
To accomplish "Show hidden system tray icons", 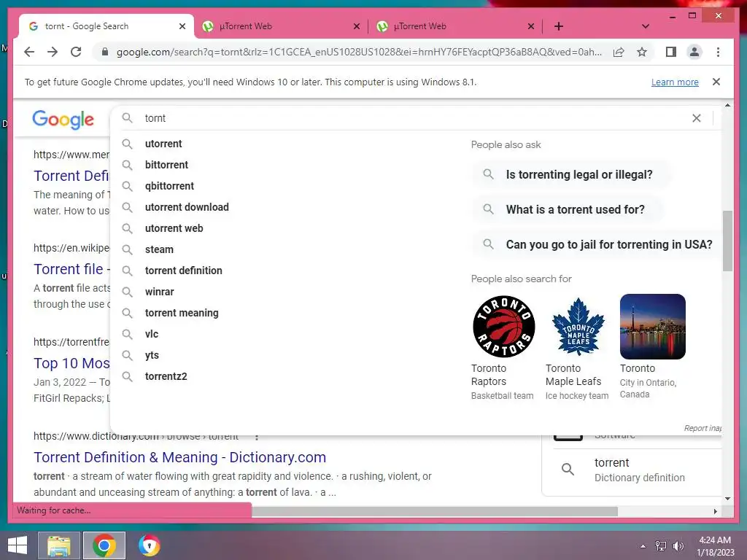I will 643,546.
